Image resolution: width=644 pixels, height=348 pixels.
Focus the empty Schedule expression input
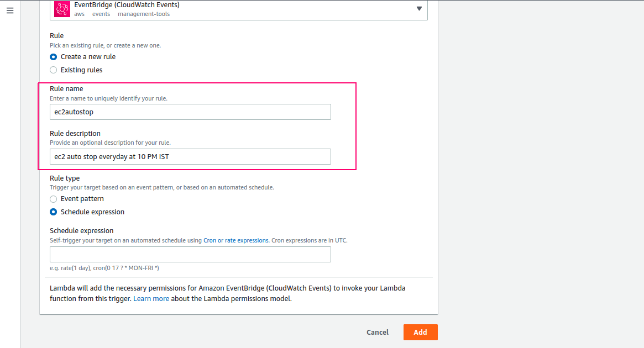tap(190, 255)
